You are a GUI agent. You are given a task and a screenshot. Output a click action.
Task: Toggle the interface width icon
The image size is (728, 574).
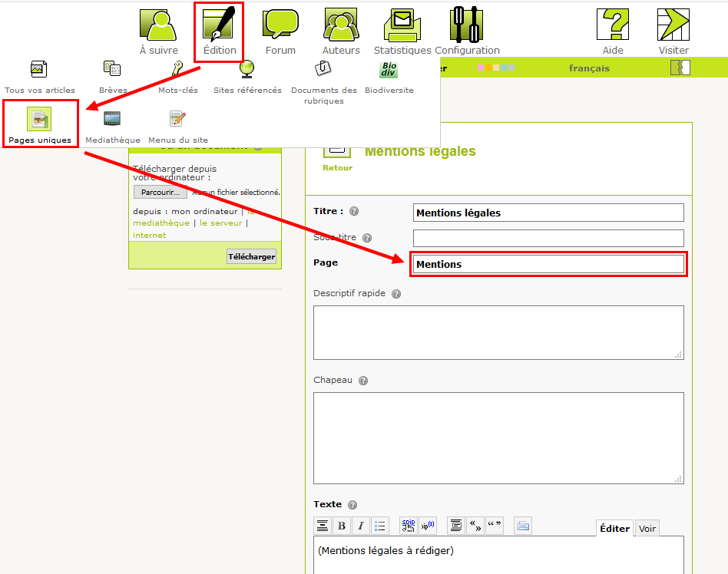680,68
